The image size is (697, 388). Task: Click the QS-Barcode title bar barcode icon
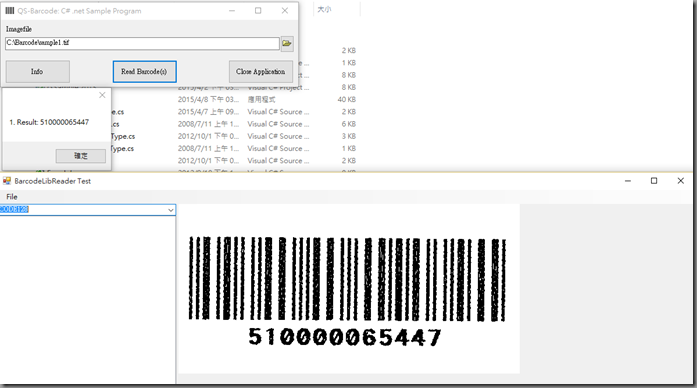pos(10,10)
